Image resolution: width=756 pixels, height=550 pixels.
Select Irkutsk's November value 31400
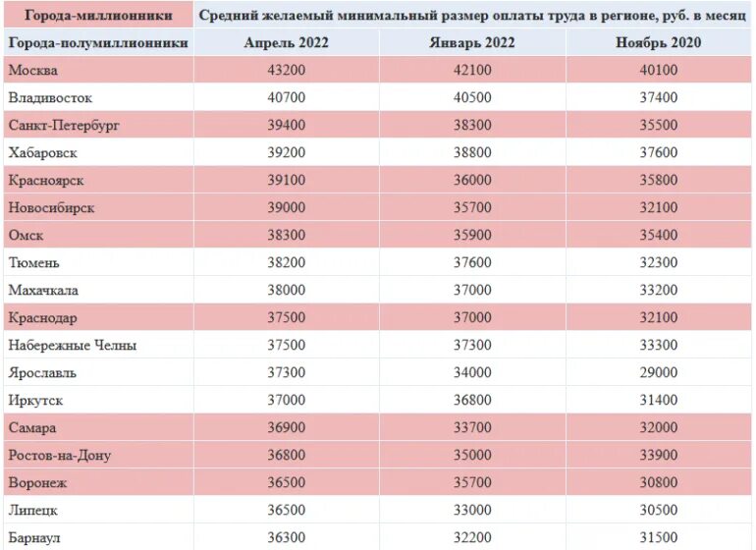[x=659, y=400]
